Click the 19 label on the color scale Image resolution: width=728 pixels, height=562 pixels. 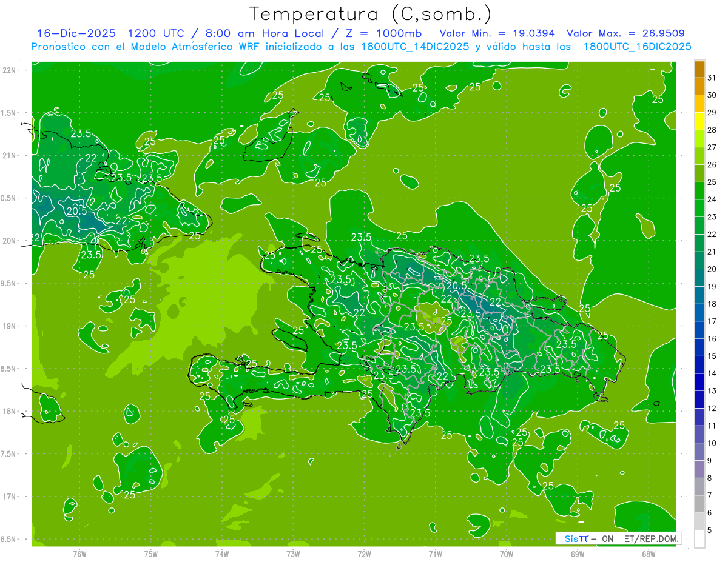coord(712,287)
